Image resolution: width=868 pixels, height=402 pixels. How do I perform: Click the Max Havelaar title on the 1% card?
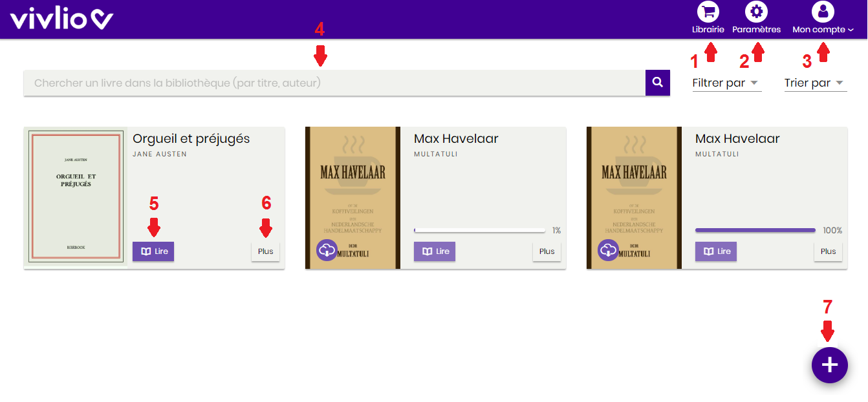coord(456,139)
